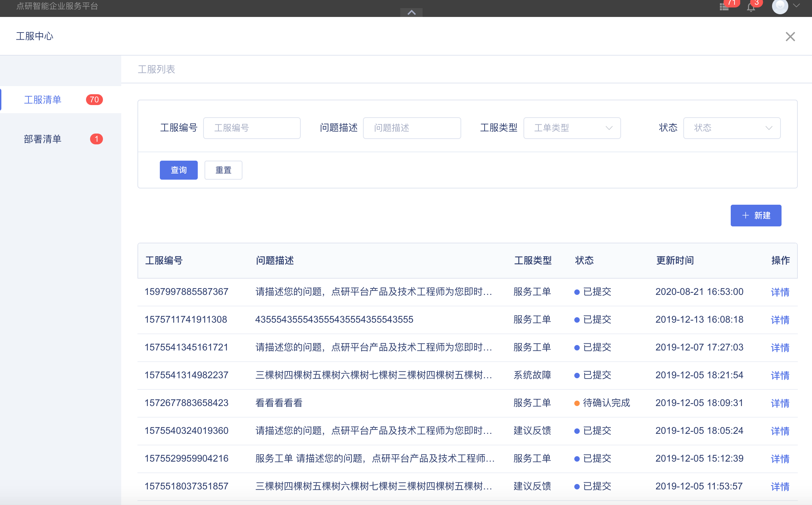This screenshot has height=505, width=812.
Task: Open 详情 for ticket 1575518037351857
Action: (780, 487)
